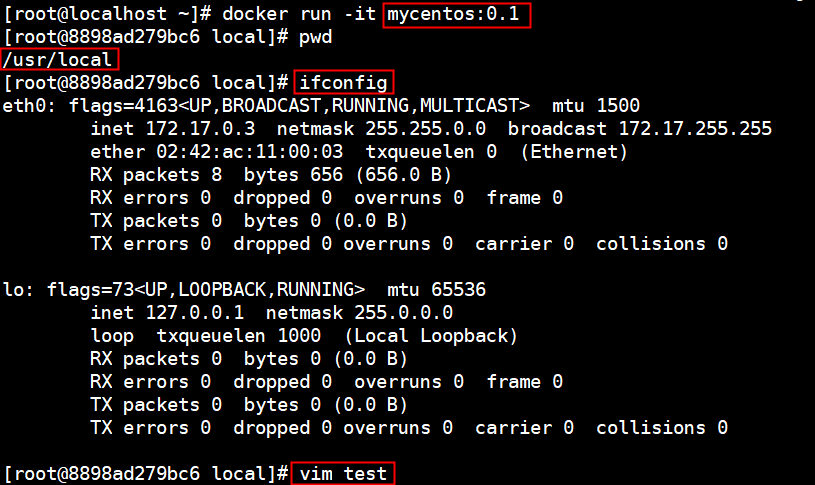Viewport: 815px width, 485px height.
Task: Click the eth0 netmask 255.255.0.0
Action: point(425,128)
